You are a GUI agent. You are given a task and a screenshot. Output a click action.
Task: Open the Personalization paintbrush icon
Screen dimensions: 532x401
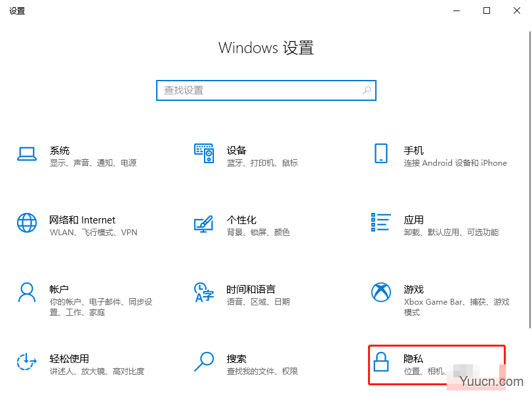203,223
